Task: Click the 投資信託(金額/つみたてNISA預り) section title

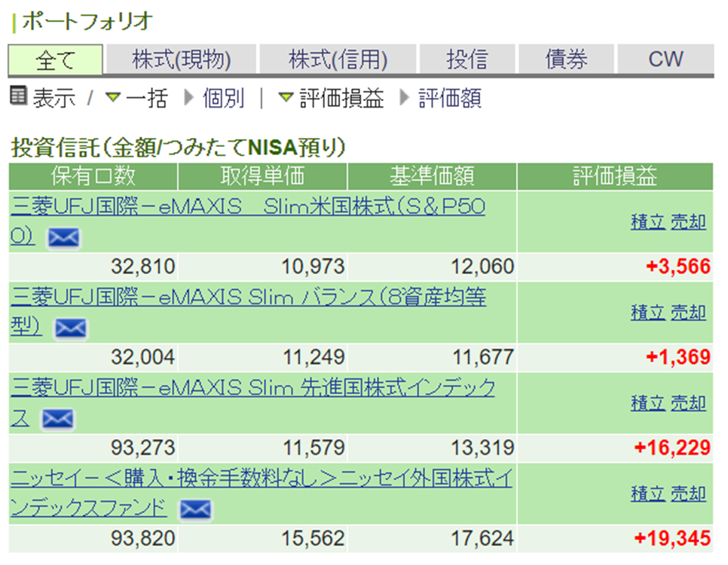Action: point(179,147)
